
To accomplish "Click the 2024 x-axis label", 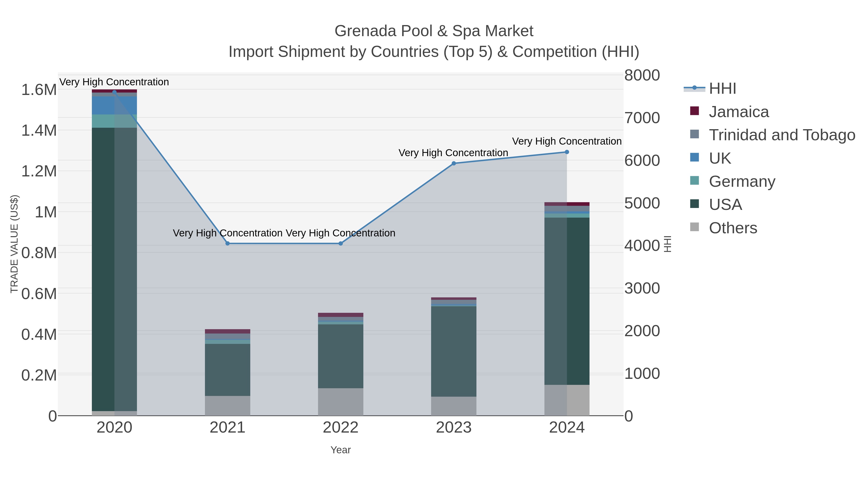I will point(567,428).
